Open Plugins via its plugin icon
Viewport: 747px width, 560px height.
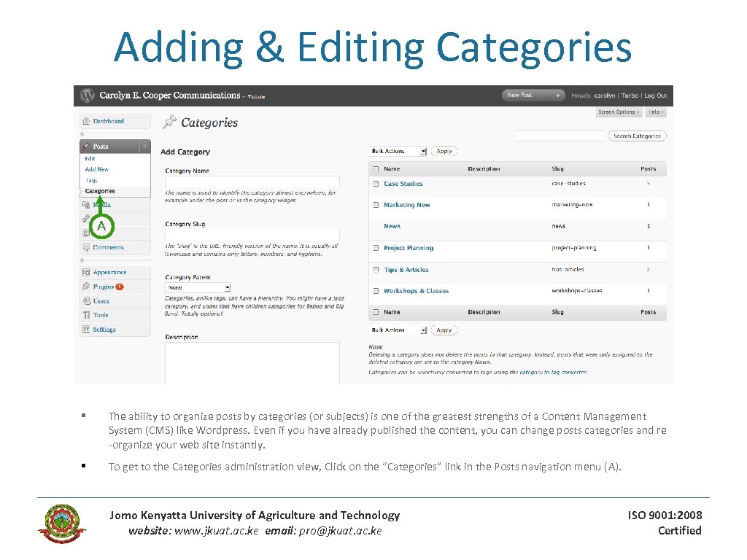85,286
